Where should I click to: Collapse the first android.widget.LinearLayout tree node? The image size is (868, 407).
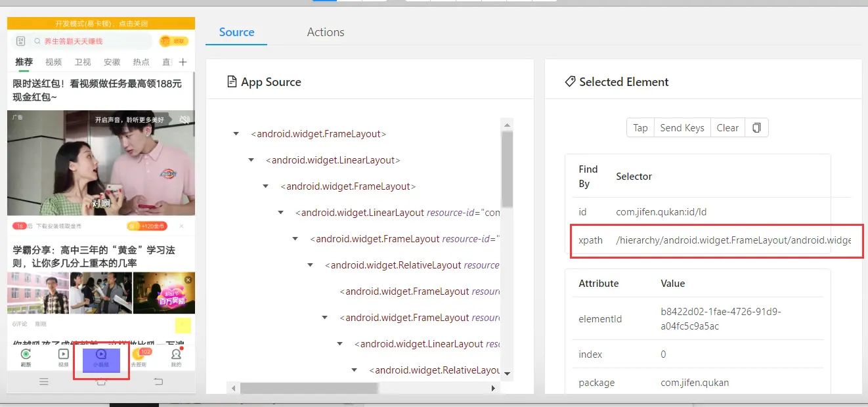point(251,160)
